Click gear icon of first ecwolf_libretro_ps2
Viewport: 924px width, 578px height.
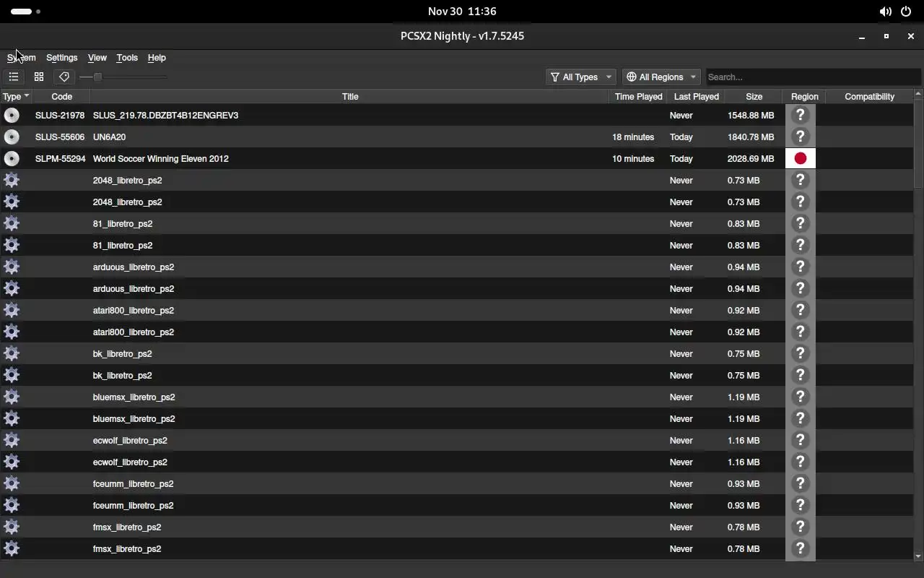coord(12,440)
